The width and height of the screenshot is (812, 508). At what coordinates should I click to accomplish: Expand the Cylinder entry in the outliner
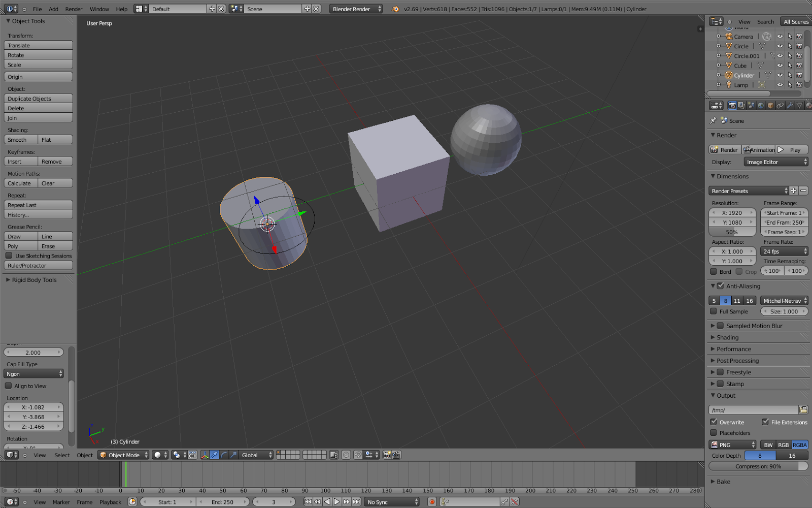click(x=718, y=75)
